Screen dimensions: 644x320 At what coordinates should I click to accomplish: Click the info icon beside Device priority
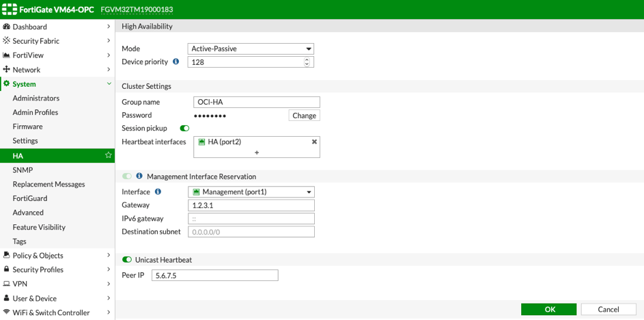point(176,62)
